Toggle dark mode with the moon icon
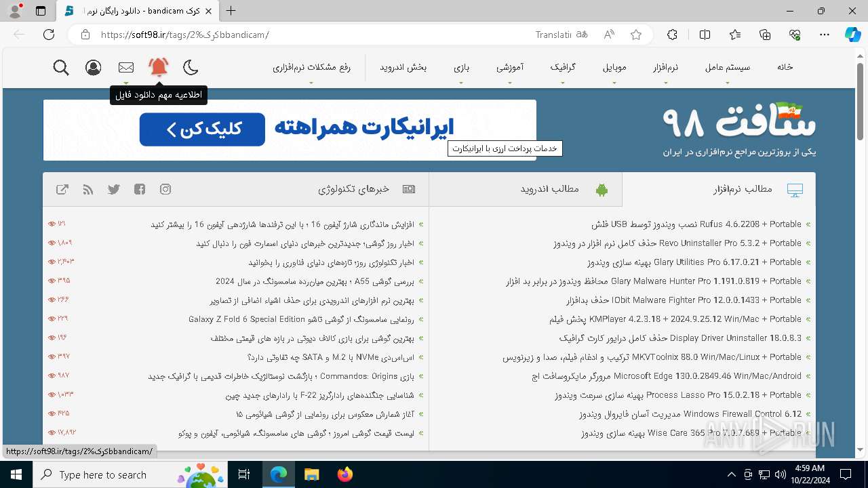 coord(191,67)
